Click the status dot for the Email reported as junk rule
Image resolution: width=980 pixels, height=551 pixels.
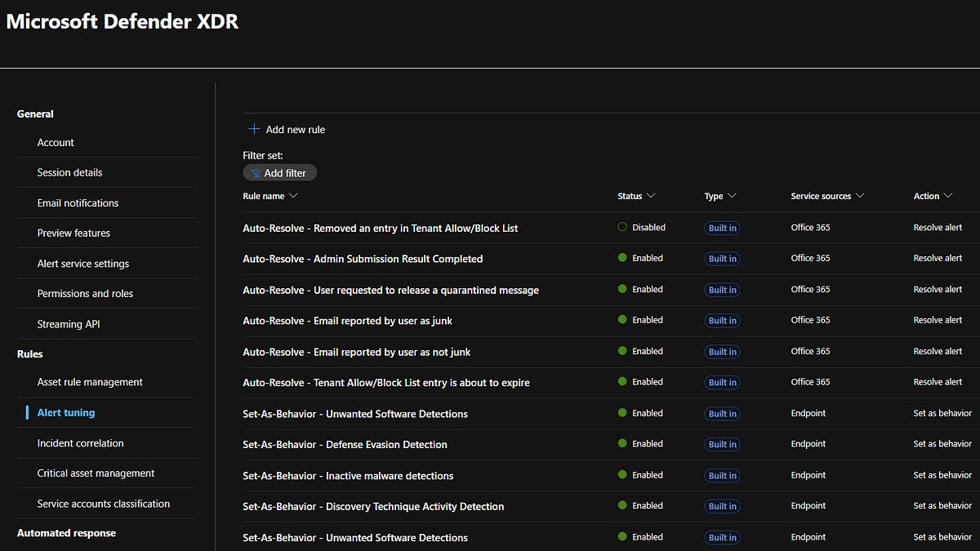(x=622, y=320)
